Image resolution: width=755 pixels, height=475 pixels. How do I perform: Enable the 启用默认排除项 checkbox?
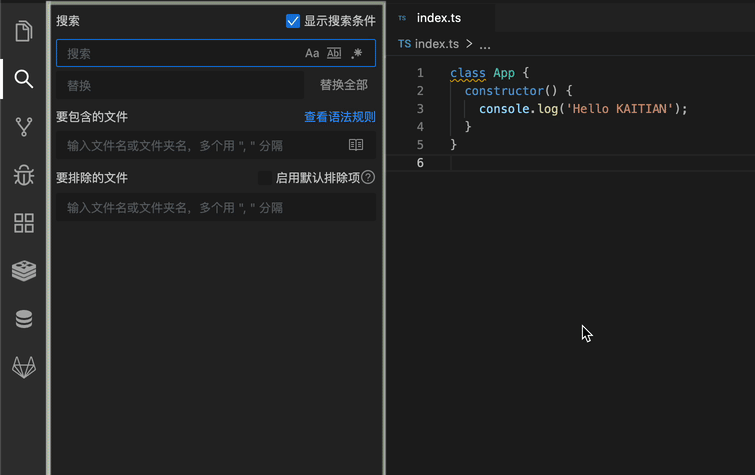pos(265,178)
